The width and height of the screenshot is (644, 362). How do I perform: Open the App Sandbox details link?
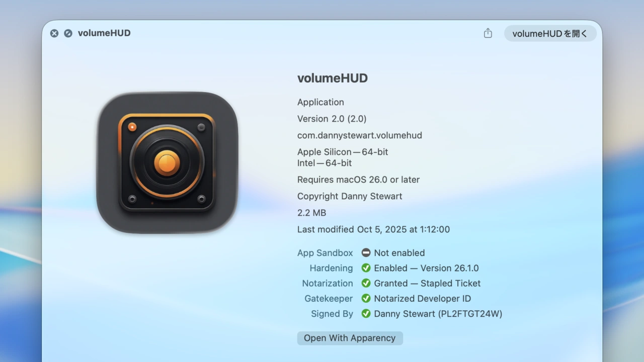[325, 253]
